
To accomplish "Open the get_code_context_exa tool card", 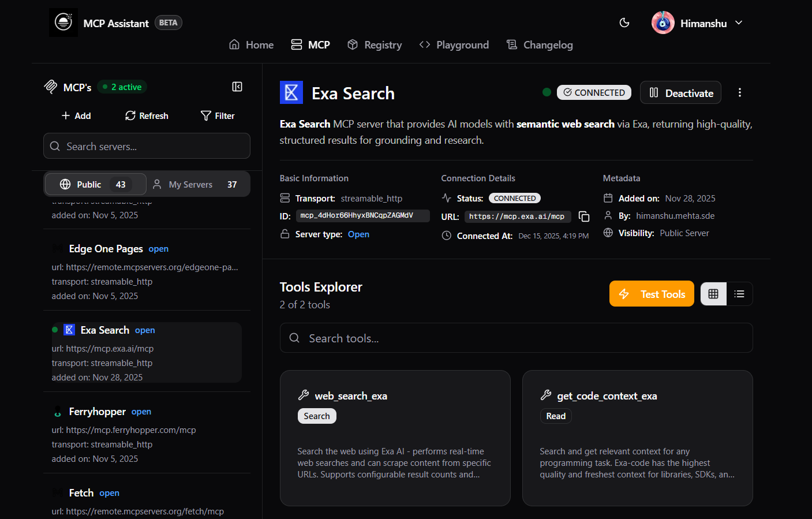I will (638, 438).
